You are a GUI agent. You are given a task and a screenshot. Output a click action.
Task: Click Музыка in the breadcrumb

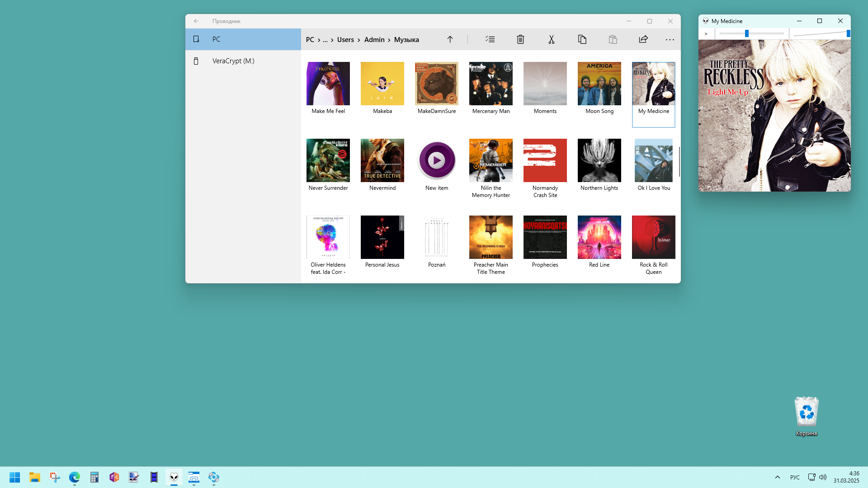(x=406, y=40)
